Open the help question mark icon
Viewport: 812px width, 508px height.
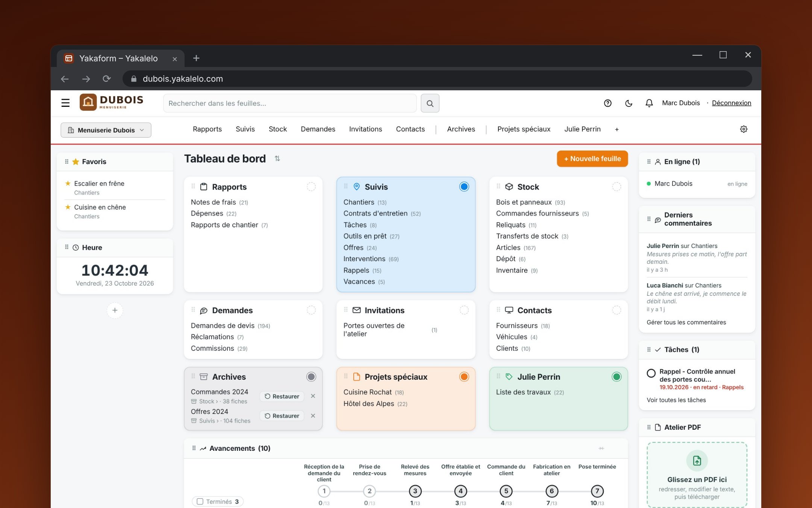607,103
